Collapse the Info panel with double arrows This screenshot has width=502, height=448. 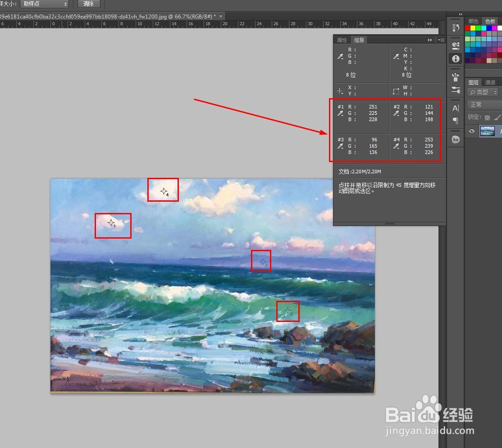430,40
